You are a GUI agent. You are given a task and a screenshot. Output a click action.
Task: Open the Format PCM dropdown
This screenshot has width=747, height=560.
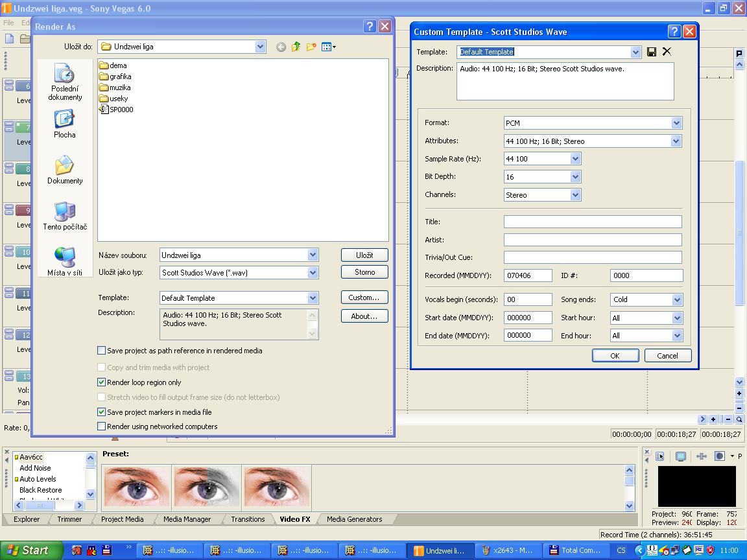[x=676, y=123]
